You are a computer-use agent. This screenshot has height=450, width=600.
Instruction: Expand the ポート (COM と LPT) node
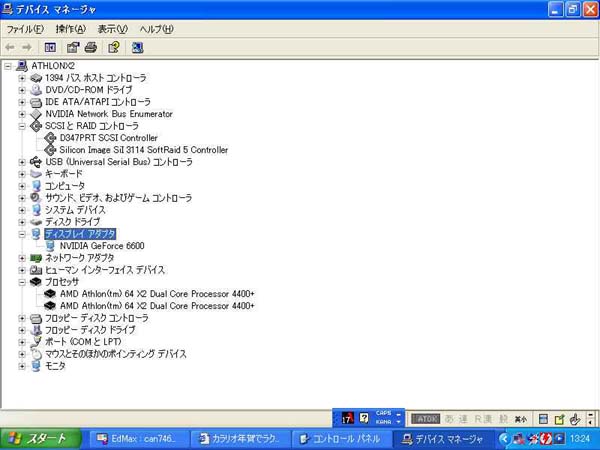[22, 342]
